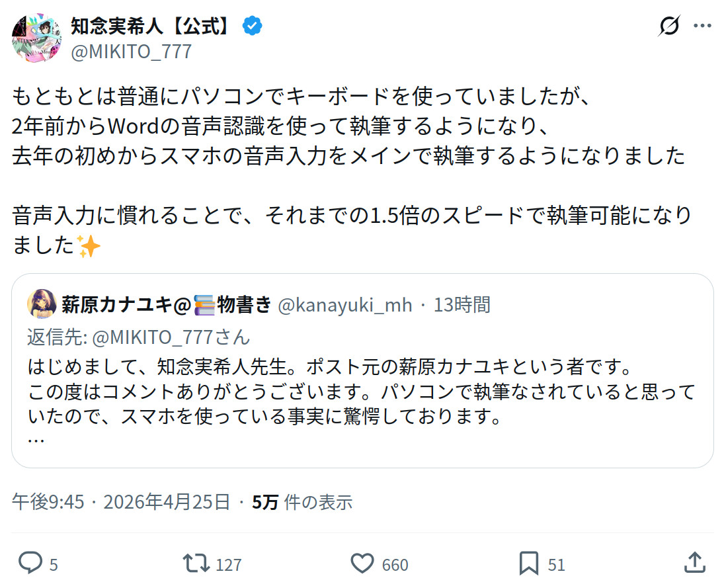
Task: View the 5万 件の表示 analytics
Action: tap(302, 502)
